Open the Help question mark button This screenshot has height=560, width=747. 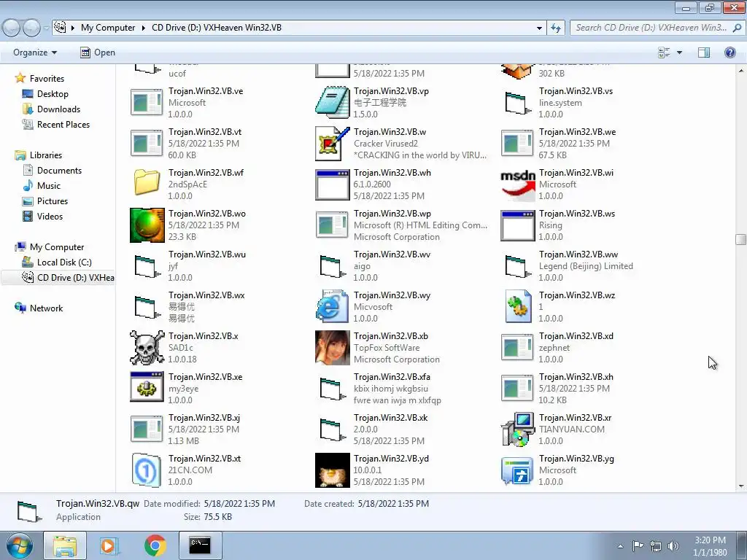[729, 52]
